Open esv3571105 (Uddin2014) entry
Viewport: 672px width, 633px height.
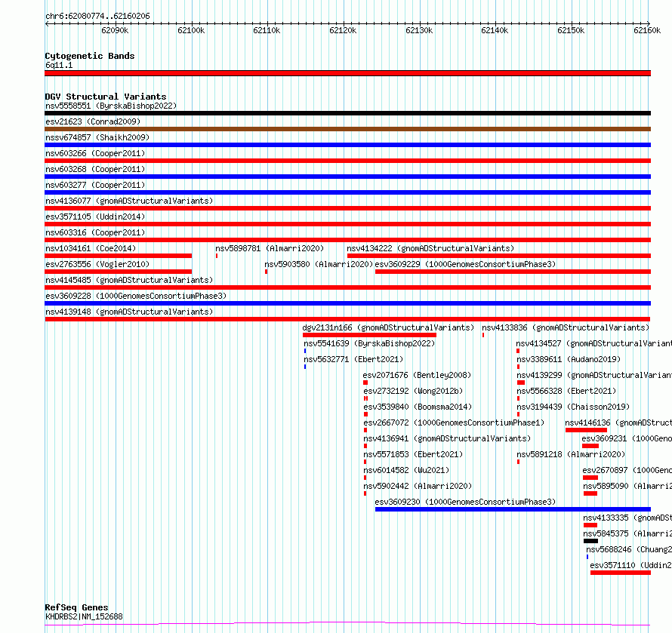coord(95,217)
